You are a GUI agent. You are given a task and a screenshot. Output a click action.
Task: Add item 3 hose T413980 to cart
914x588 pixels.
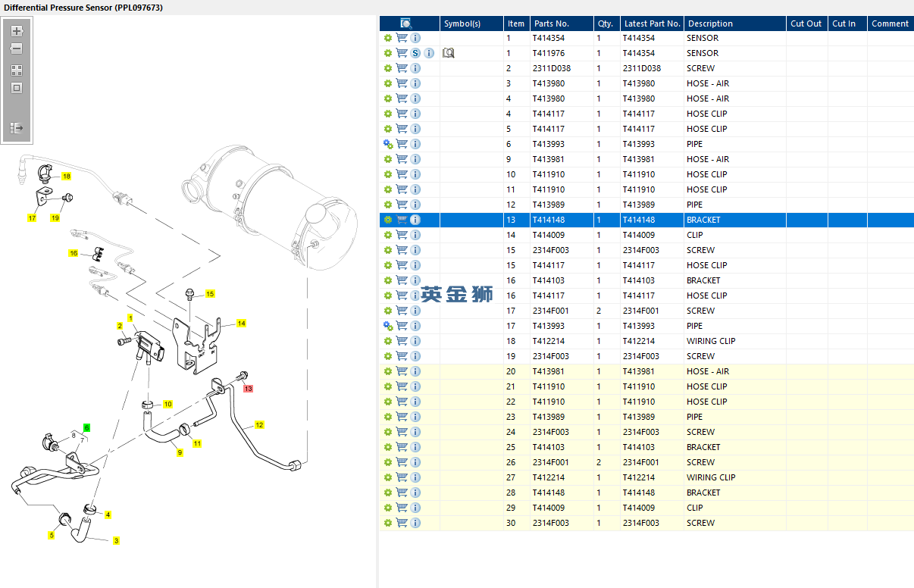(x=402, y=83)
